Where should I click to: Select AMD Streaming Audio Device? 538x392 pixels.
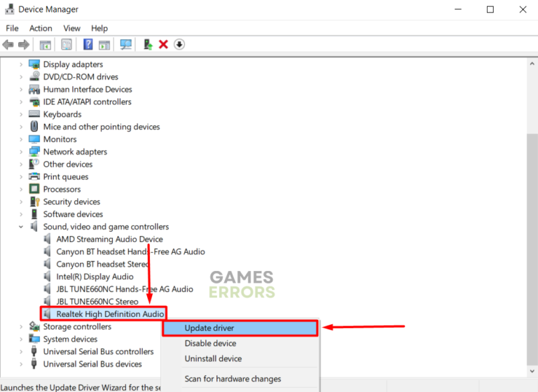coord(109,239)
